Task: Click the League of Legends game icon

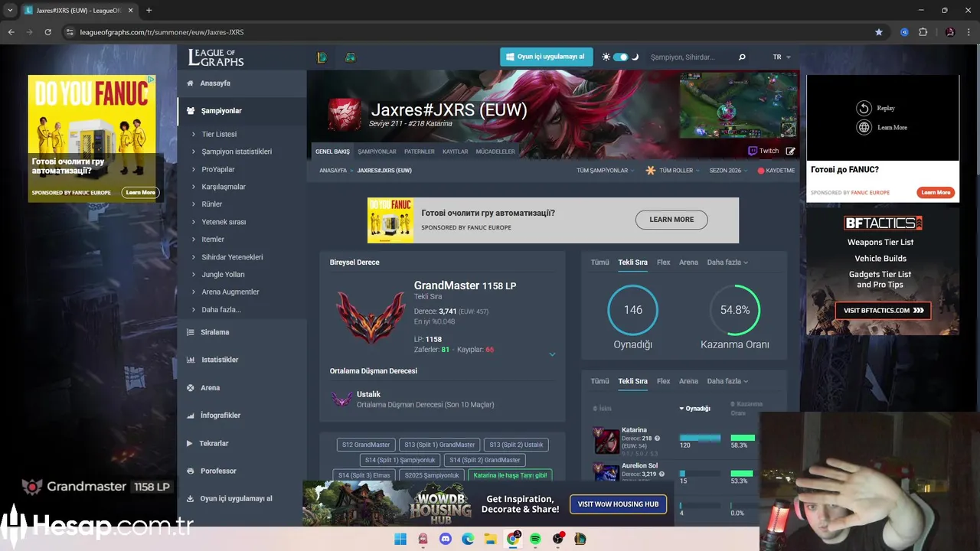Action: (x=322, y=57)
